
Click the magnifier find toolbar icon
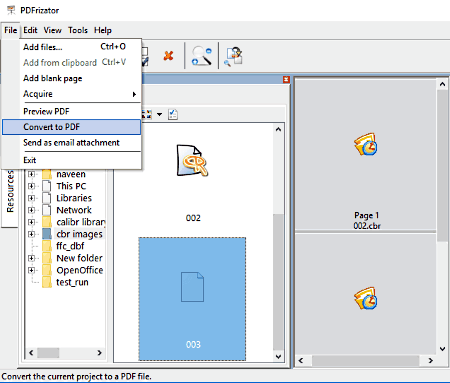[201, 56]
